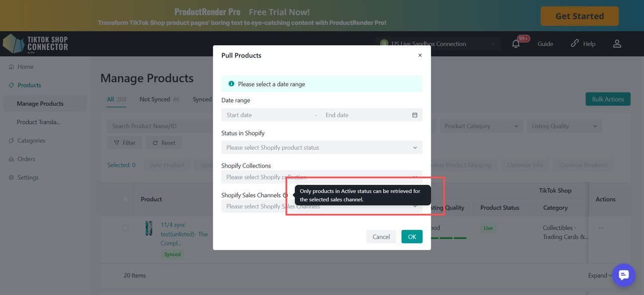Image resolution: width=644 pixels, height=295 pixels.
Task: Open the row actions ellipsis menu
Action: 601,228
